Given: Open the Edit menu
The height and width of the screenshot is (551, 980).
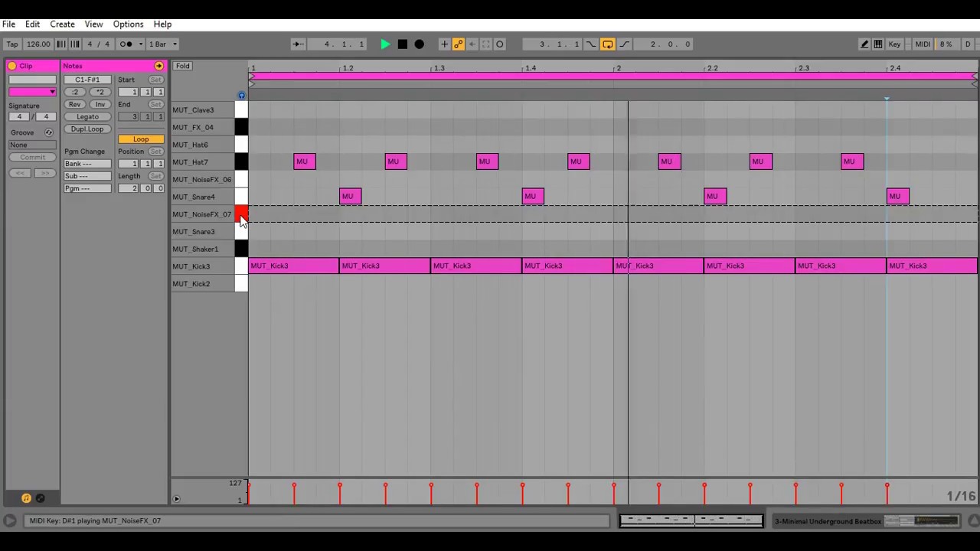Looking at the screenshot, I should click(x=32, y=24).
